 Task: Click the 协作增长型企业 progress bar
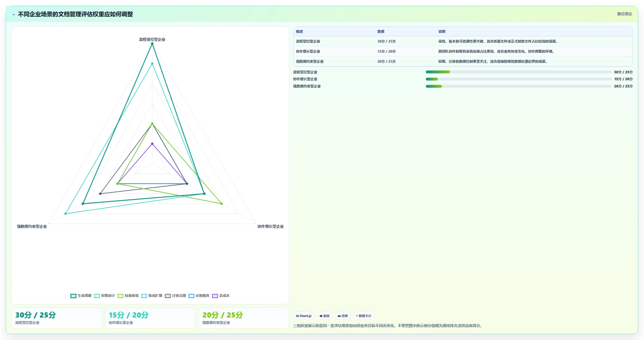[x=518, y=79]
